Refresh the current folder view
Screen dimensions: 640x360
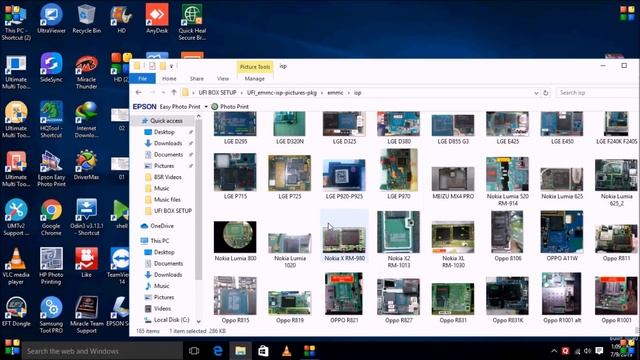tap(545, 93)
